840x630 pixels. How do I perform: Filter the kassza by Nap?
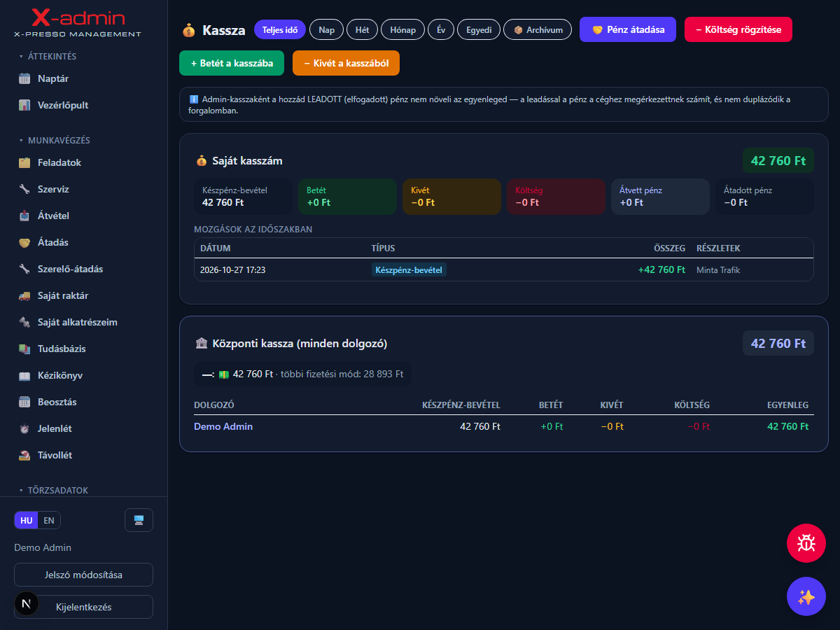326,30
